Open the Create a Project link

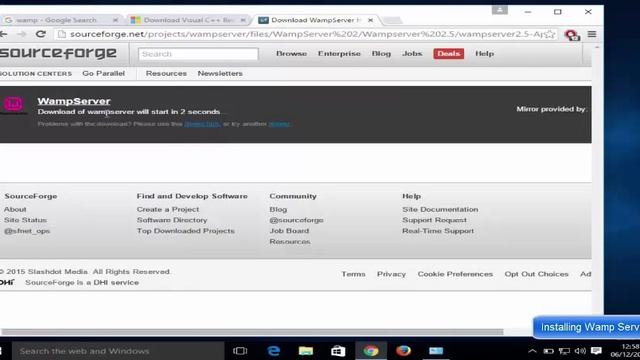click(x=168, y=209)
